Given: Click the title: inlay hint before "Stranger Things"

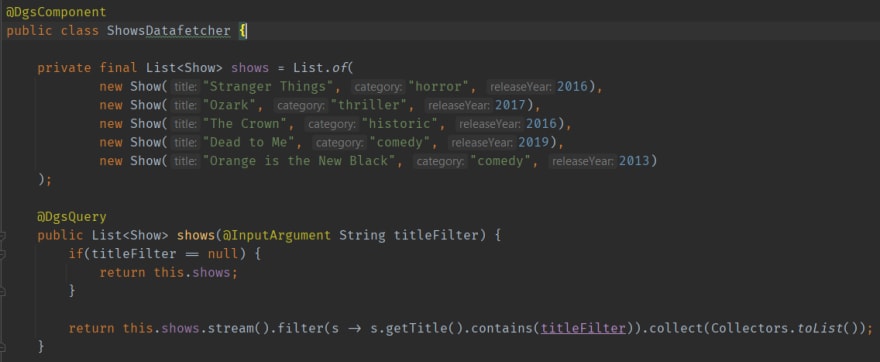Looking at the screenshot, I should pyautogui.click(x=185, y=87).
